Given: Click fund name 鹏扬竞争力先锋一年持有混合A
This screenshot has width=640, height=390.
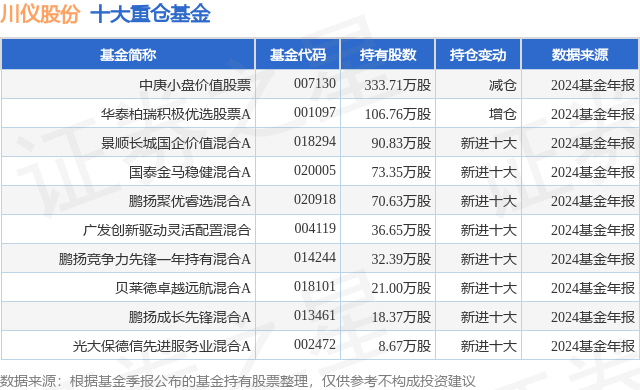Looking at the screenshot, I should coord(155,259).
